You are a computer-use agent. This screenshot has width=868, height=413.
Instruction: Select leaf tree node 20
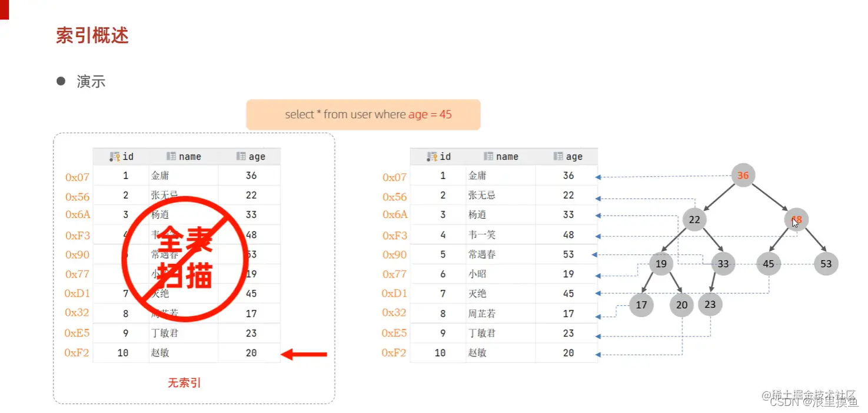682,305
